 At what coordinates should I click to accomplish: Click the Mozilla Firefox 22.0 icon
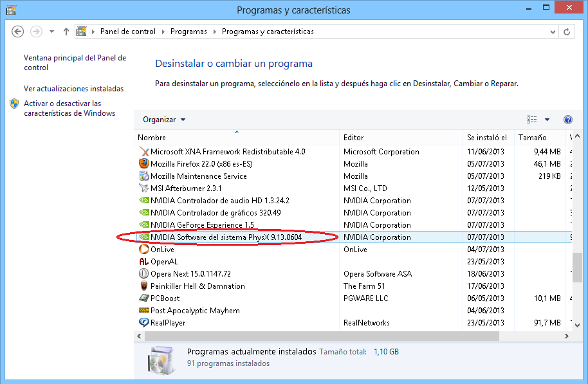tap(144, 163)
